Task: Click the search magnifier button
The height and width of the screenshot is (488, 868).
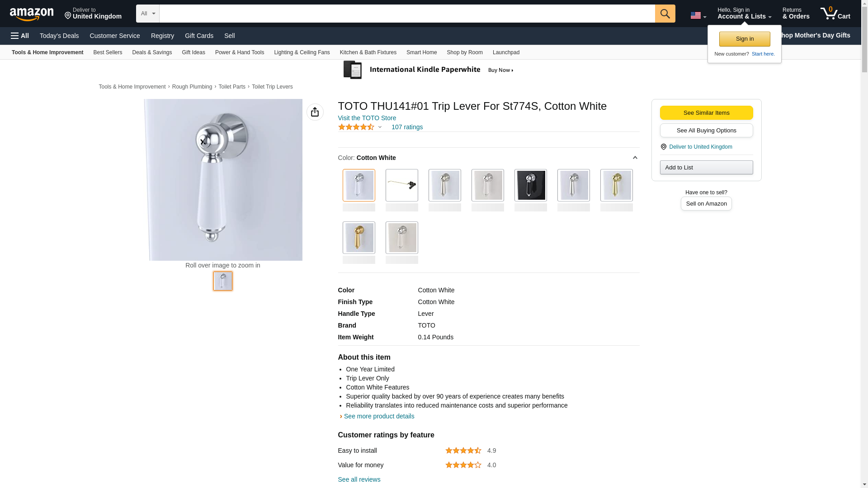Action: pyautogui.click(x=665, y=14)
